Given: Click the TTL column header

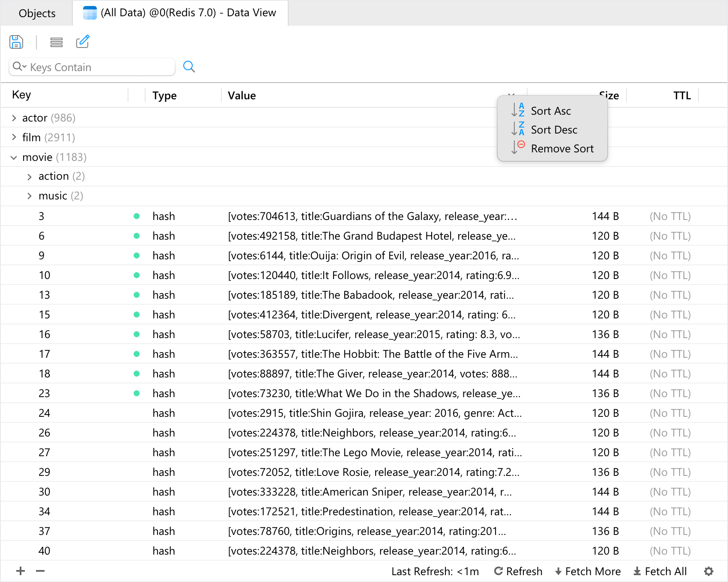Looking at the screenshot, I should (682, 95).
